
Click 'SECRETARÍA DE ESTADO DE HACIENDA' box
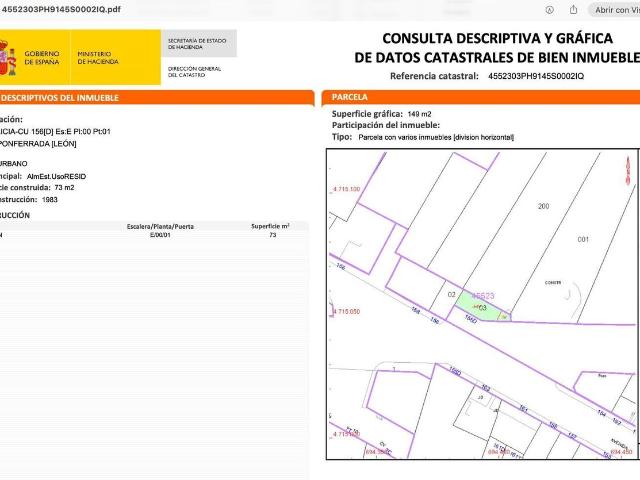click(x=199, y=44)
